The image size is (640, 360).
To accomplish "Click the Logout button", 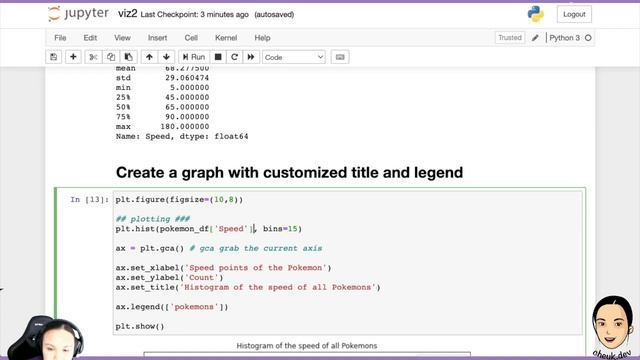I will [574, 14].
